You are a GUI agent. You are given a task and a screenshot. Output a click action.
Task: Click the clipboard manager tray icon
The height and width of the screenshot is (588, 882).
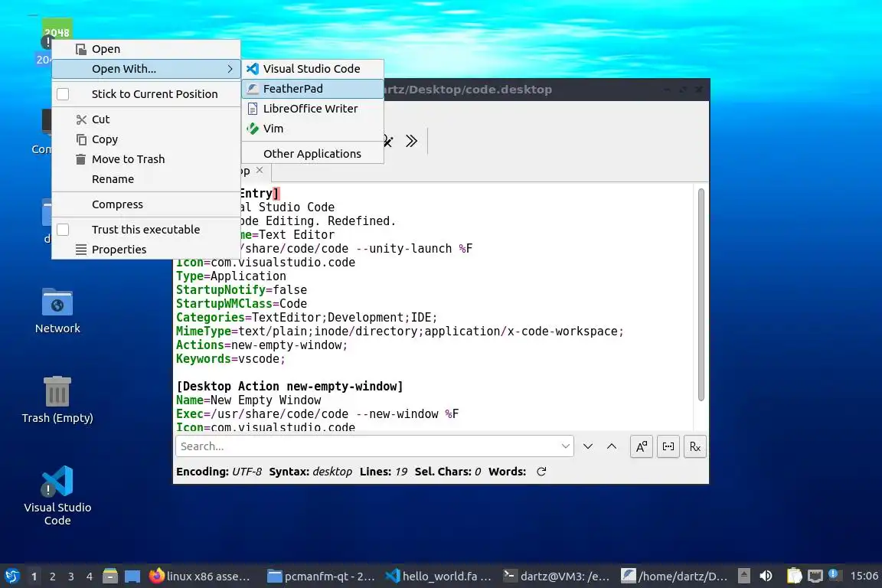click(794, 576)
